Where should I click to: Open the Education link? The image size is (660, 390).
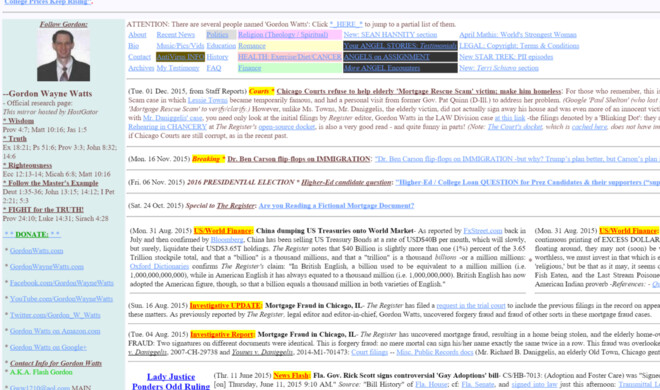tap(221, 46)
